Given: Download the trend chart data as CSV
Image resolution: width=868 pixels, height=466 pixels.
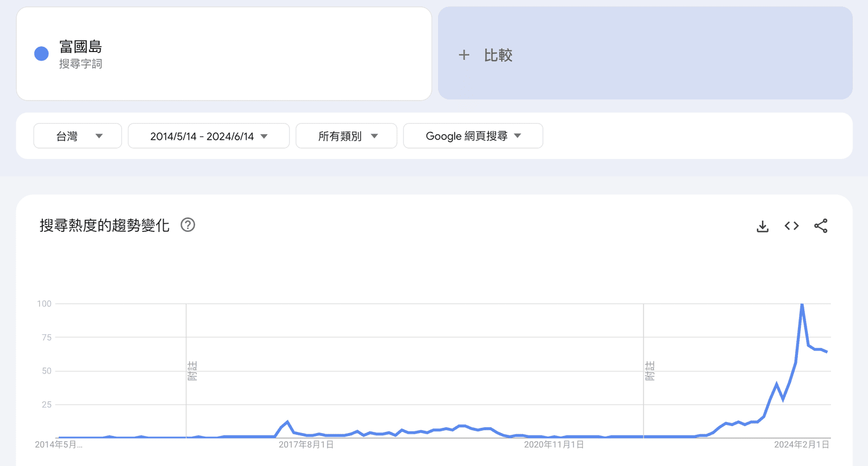Looking at the screenshot, I should [763, 226].
